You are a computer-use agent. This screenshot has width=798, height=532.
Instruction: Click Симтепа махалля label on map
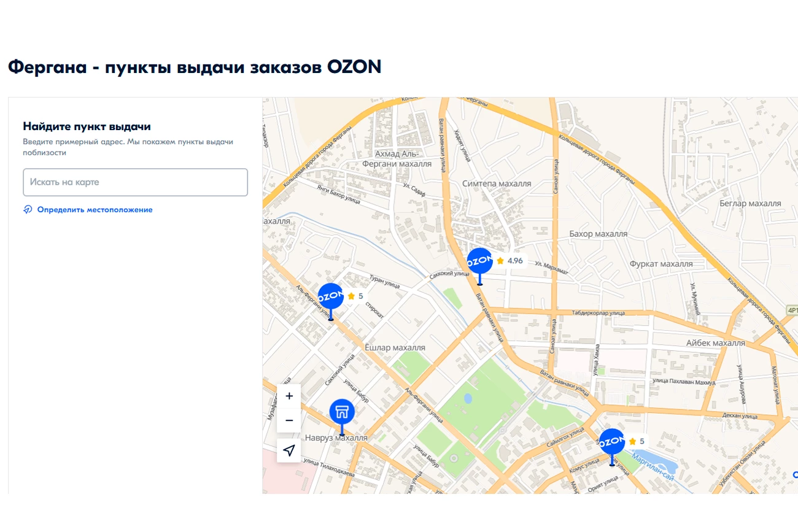pyautogui.click(x=497, y=183)
